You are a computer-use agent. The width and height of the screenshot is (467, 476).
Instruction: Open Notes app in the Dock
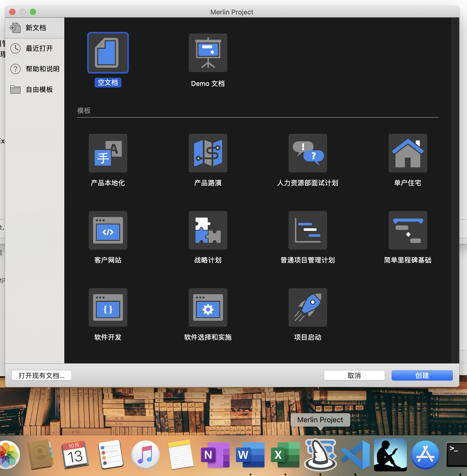(181, 455)
